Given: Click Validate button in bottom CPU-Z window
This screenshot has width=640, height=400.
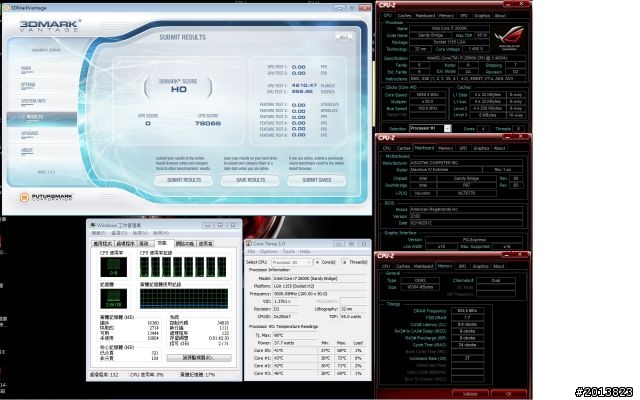Looking at the screenshot, I should click(470, 394).
